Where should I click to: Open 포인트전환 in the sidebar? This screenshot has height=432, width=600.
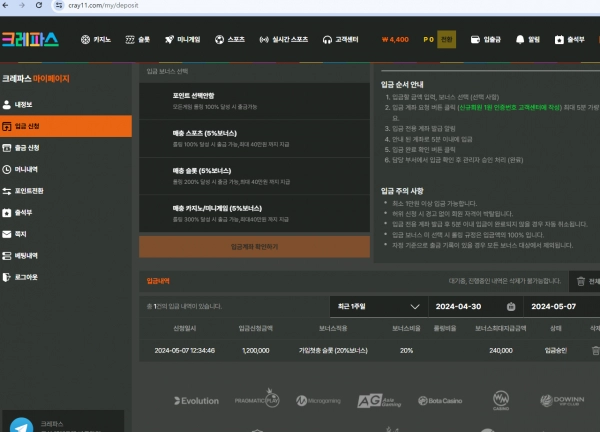(x=66, y=191)
